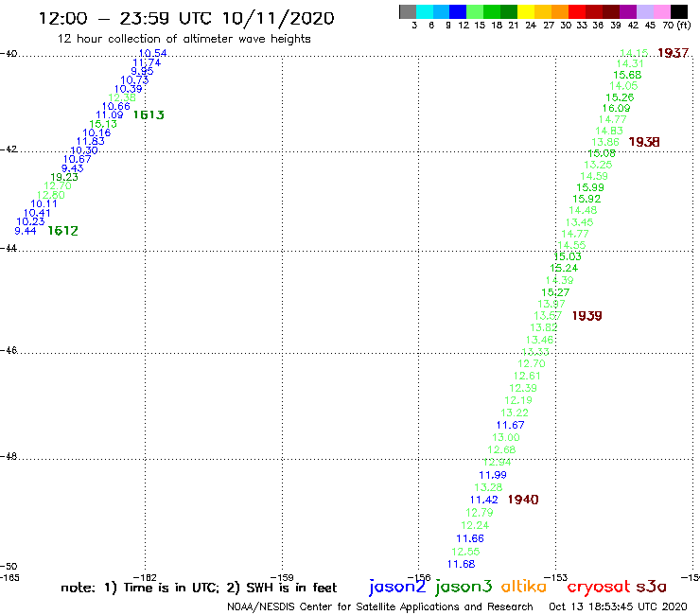
Task: Click the NOAA/NESDIS credit line
Action: pos(380,606)
